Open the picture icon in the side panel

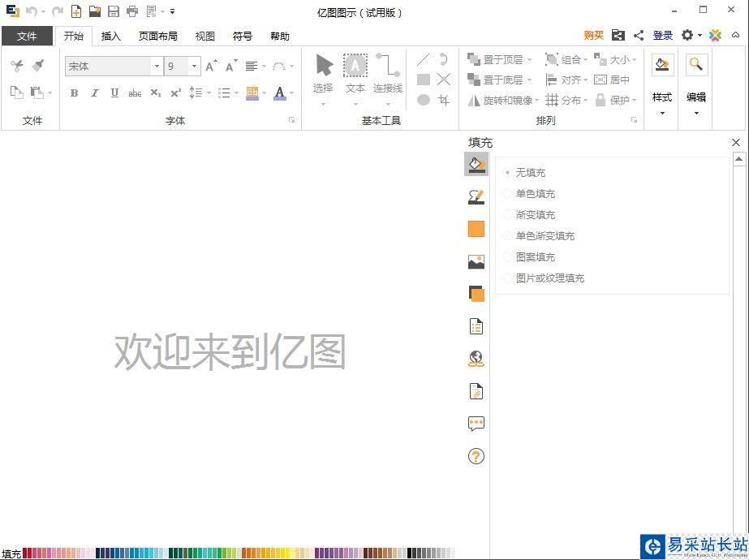(476, 262)
